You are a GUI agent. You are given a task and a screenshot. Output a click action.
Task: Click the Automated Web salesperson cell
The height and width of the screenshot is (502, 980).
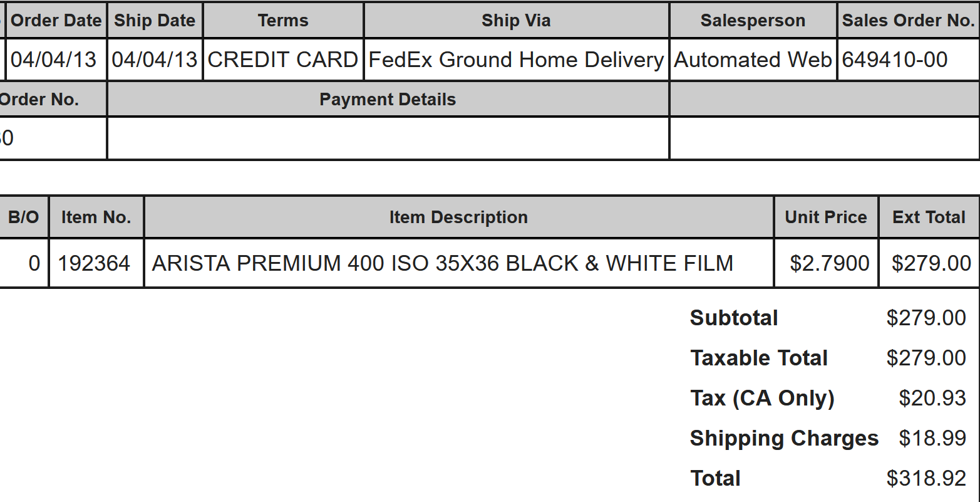pos(753,60)
